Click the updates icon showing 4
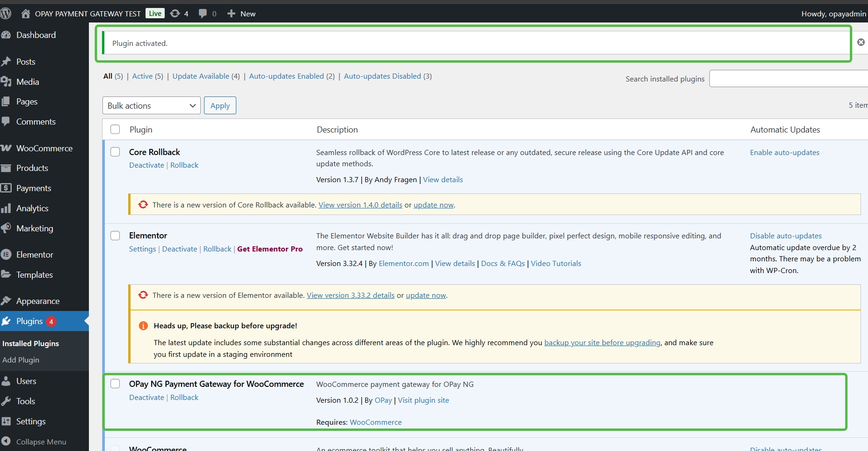The height and width of the screenshot is (451, 868). (179, 14)
